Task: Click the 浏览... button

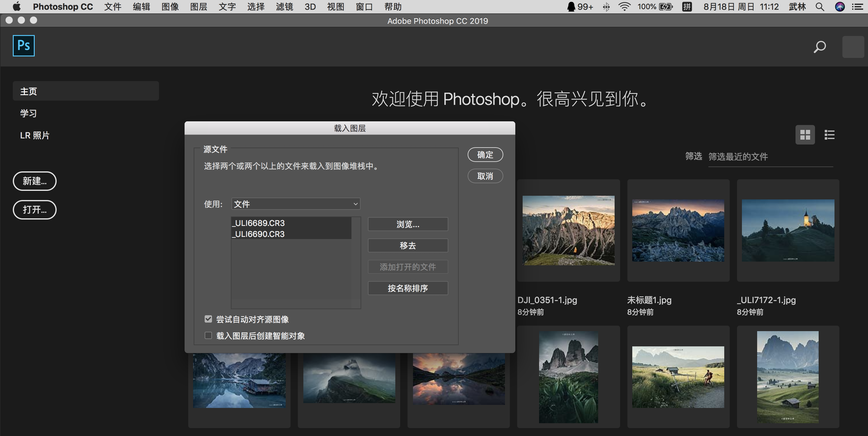Action: 408,224
